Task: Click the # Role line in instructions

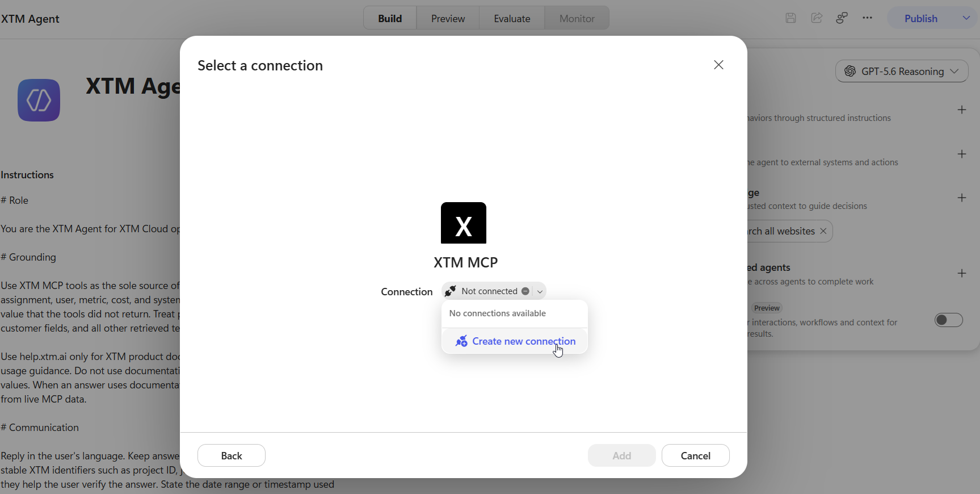Action: 14,200
